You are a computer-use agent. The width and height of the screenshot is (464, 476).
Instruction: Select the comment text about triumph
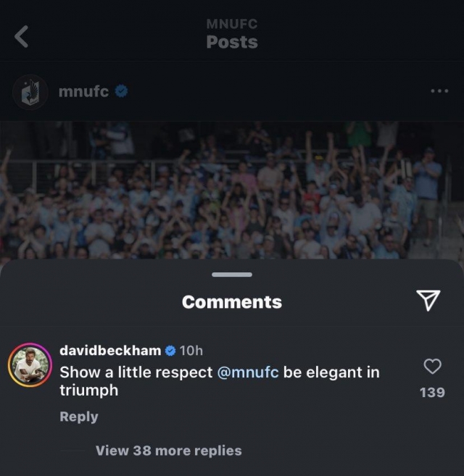[x=220, y=381]
